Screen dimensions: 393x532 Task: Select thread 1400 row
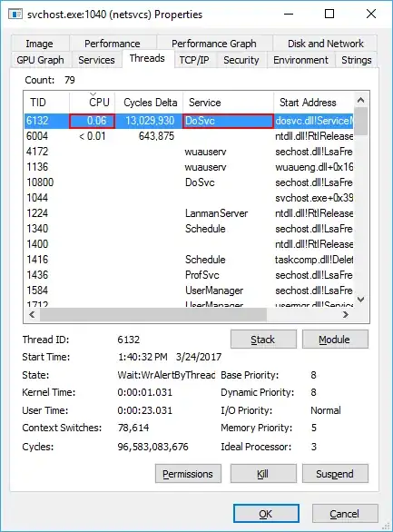point(189,244)
